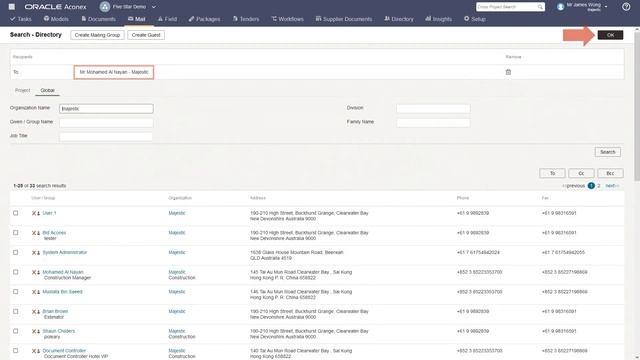Click the Five Star Demo project logo icon
The width and height of the screenshot is (640, 360).
[105, 7]
